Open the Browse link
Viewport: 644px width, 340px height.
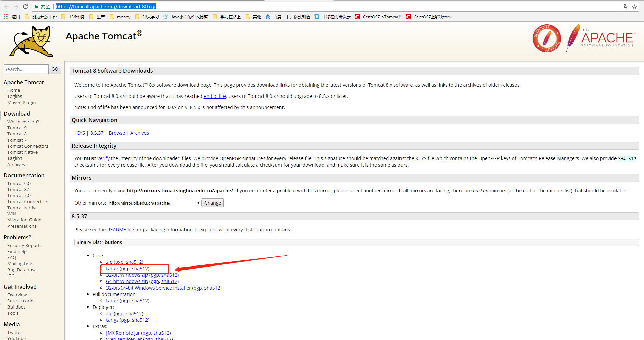pos(117,133)
